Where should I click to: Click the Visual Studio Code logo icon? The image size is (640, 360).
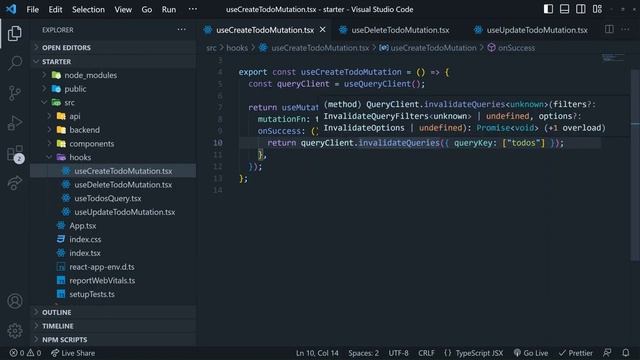pyautogui.click(x=11, y=9)
